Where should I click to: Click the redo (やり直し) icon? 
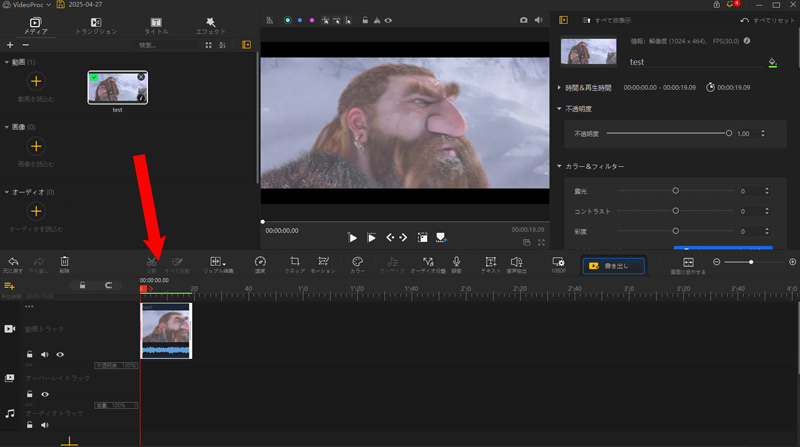coord(39,262)
